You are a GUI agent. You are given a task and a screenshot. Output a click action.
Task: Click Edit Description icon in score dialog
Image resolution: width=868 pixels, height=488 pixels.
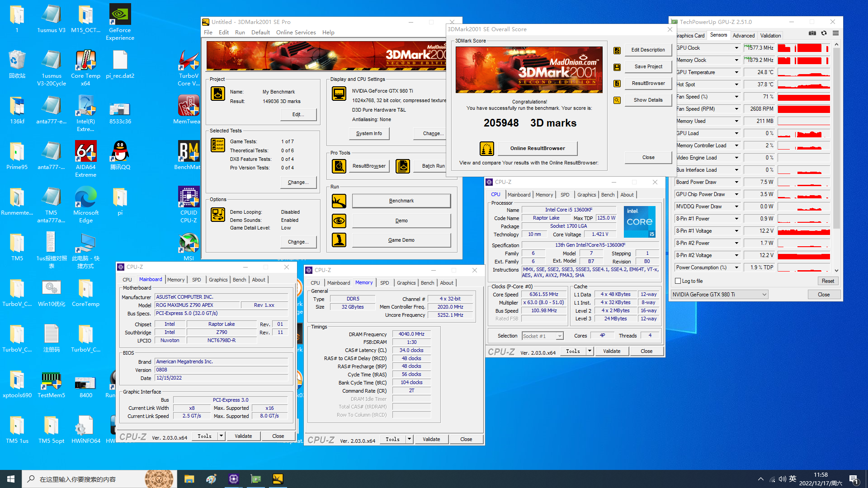click(x=617, y=50)
